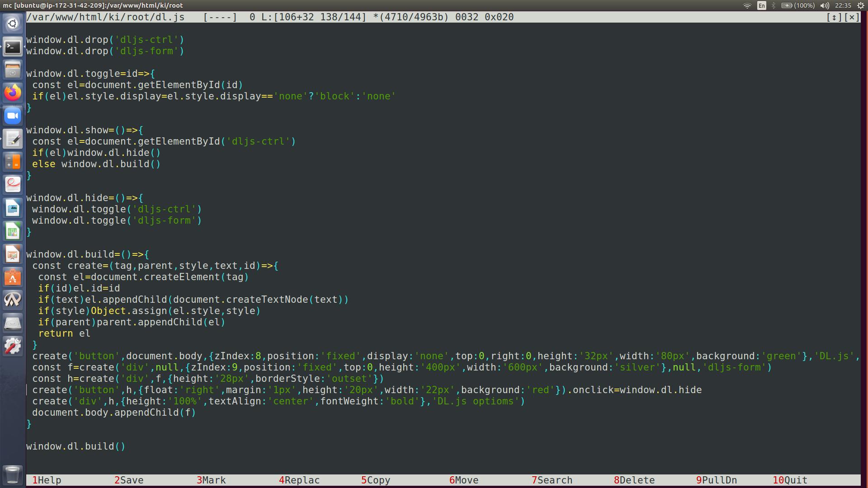This screenshot has width=868, height=488.
Task: Open Zoom from the dock
Action: pyautogui.click(x=13, y=116)
